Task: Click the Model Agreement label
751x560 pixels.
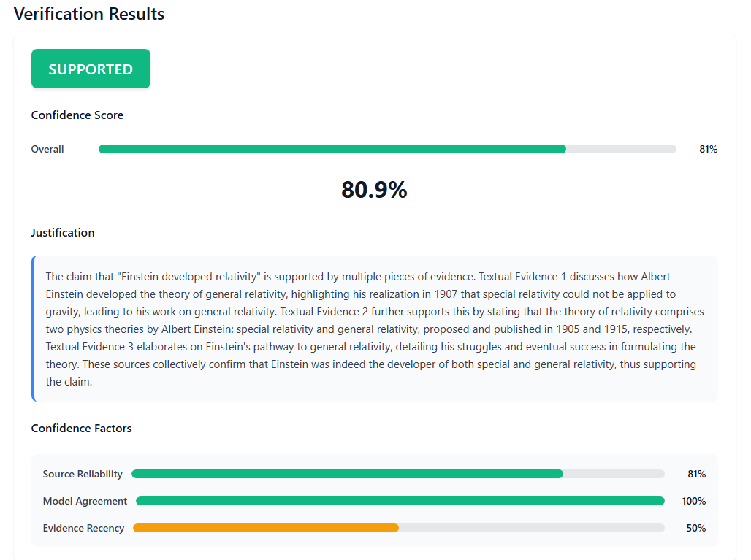Action: click(85, 501)
